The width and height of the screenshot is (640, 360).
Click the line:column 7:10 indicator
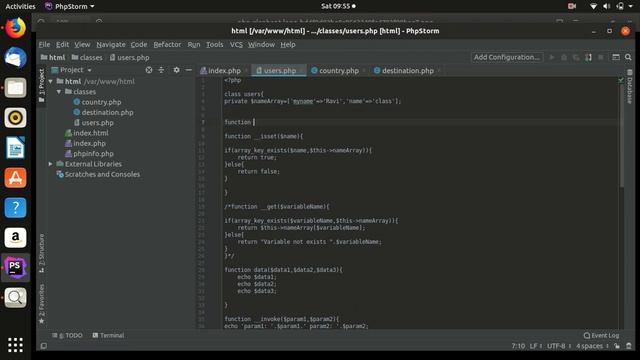518,346
